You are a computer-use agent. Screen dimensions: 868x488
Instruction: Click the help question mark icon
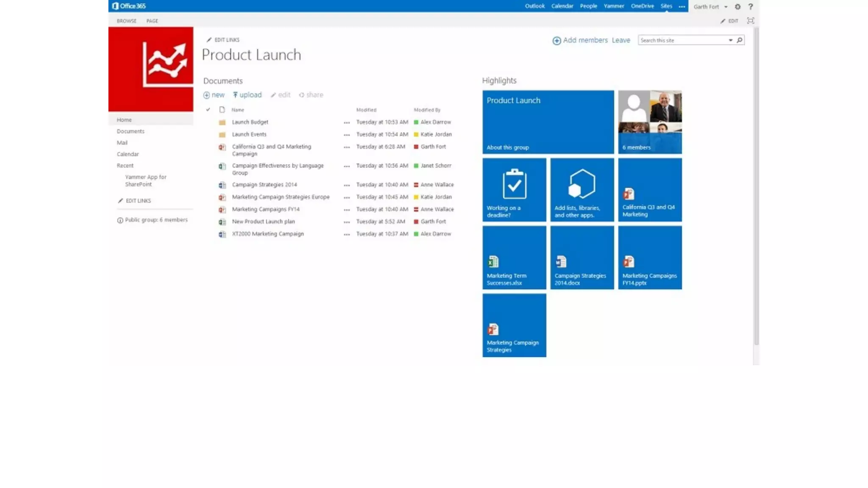[750, 7]
